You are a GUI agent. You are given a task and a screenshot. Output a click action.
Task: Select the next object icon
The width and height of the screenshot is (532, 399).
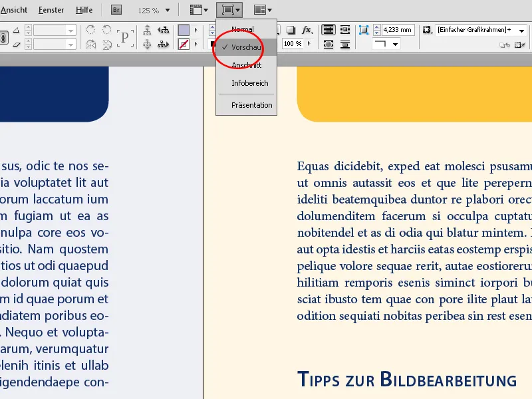coord(163,44)
